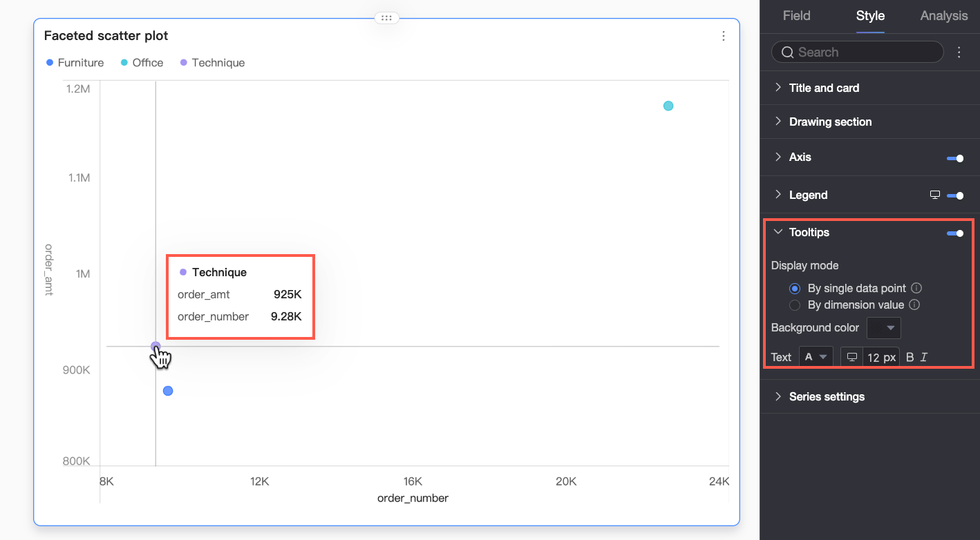Toggle the Legend switch
980x540 pixels.
click(x=955, y=195)
